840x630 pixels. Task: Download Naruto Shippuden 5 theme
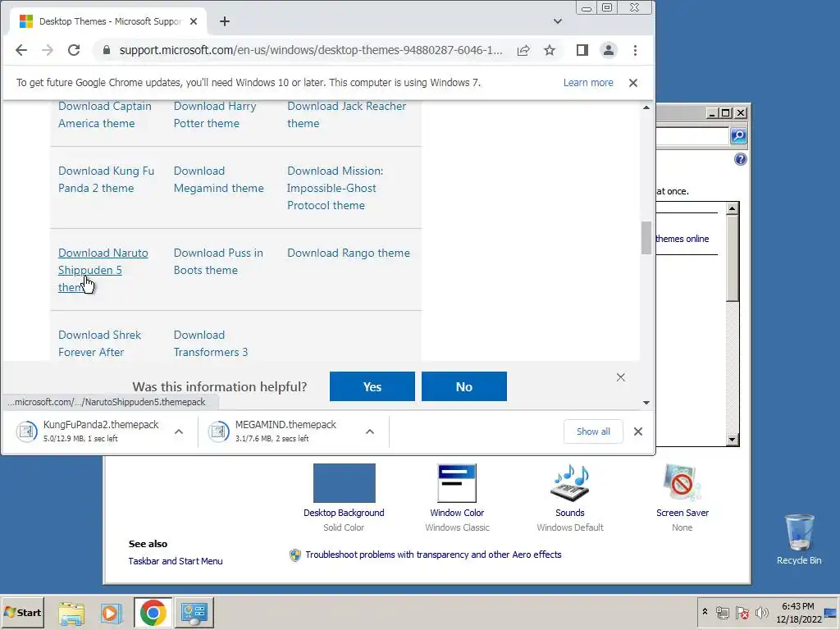[x=103, y=270]
